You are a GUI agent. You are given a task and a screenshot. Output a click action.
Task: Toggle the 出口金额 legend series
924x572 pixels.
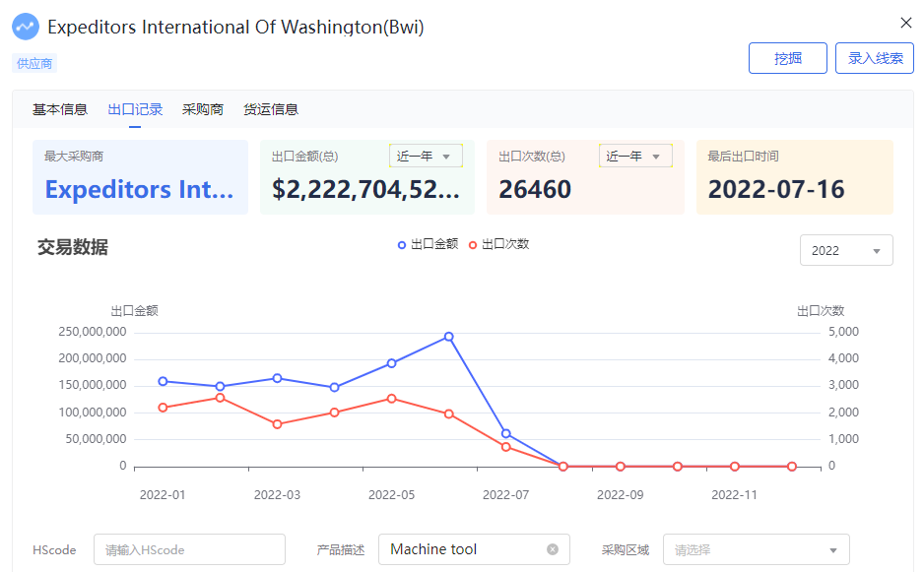click(428, 244)
